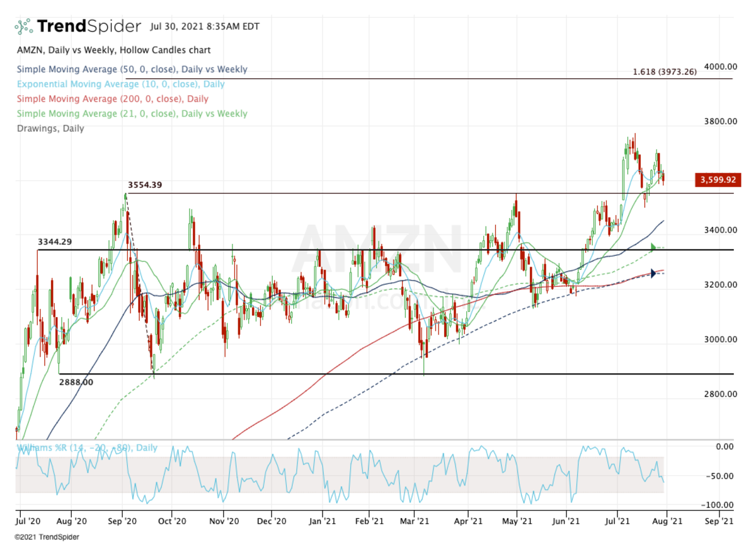Click the 0.00 Williams %R axis label
The height and width of the screenshot is (544, 756).
724,446
